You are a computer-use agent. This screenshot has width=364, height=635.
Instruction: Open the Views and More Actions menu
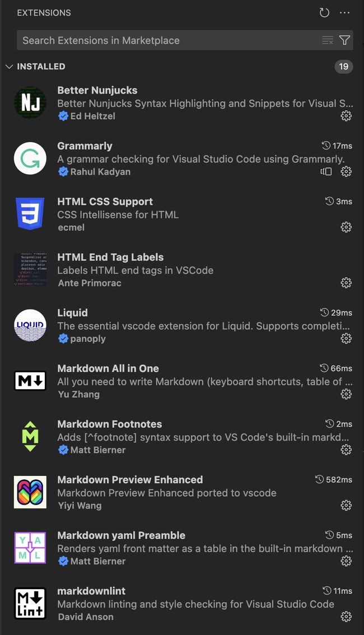pyautogui.click(x=344, y=13)
